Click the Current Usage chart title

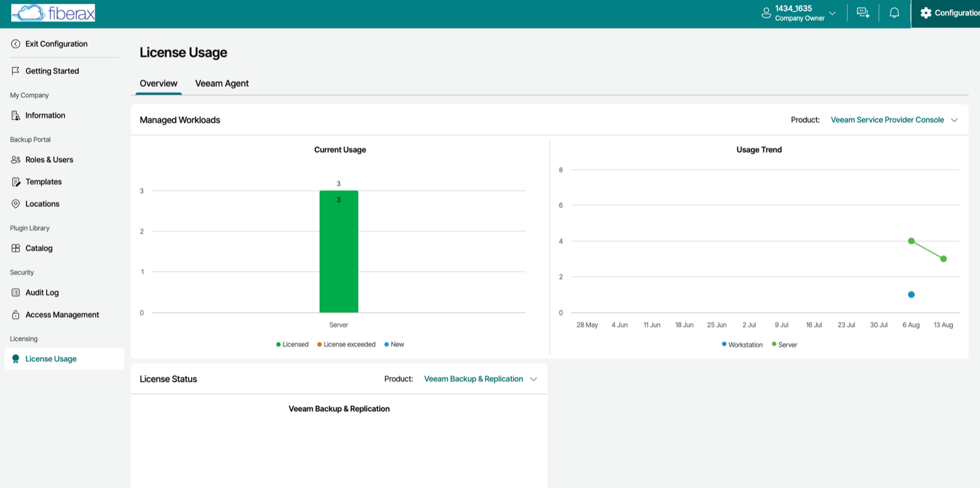pyautogui.click(x=340, y=150)
